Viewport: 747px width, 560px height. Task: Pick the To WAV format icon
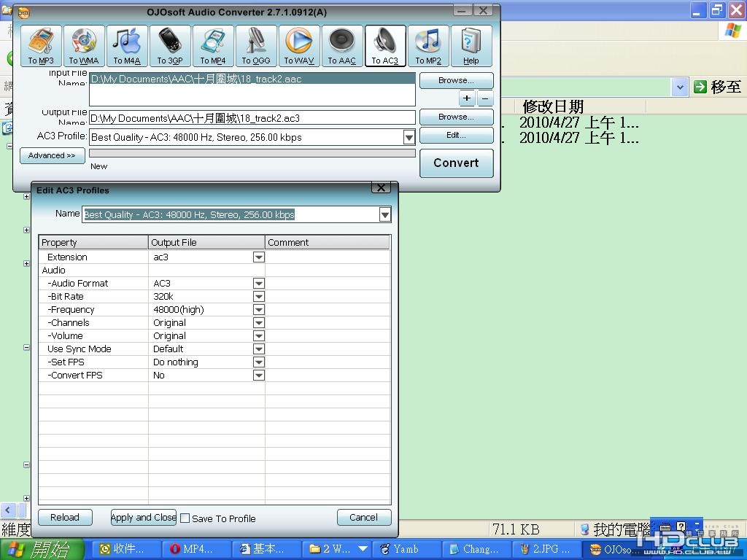pos(299,46)
